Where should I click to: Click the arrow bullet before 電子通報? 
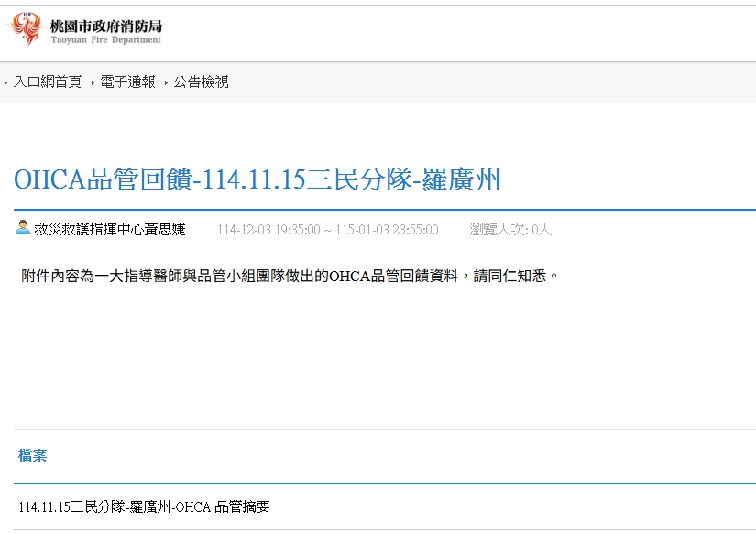click(93, 83)
